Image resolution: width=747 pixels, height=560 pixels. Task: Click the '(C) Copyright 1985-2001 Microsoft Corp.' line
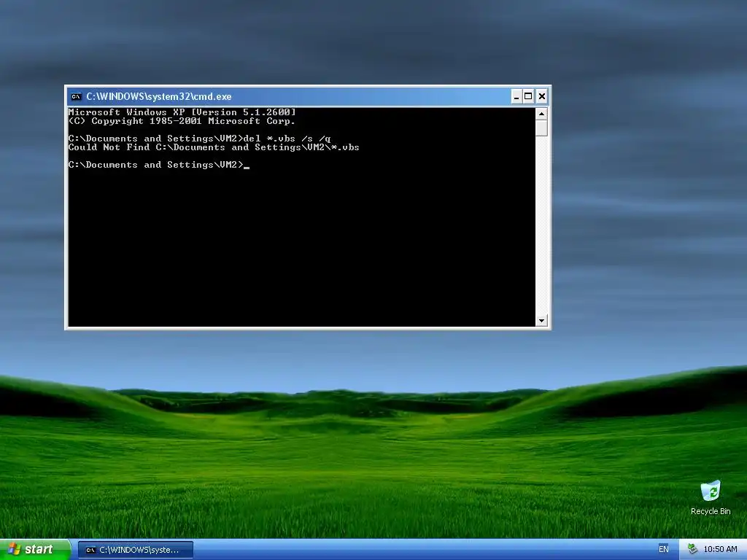point(182,121)
